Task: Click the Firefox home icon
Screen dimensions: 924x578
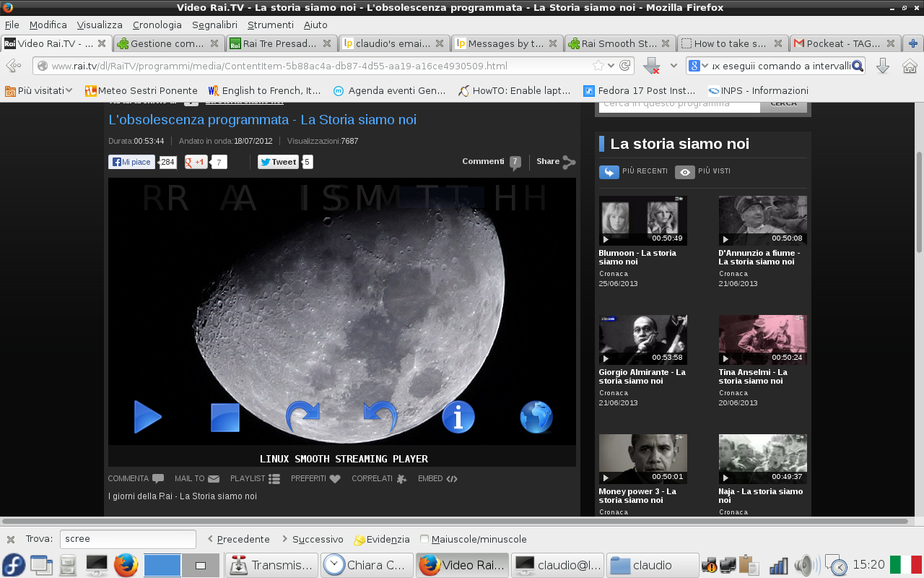Action: pyautogui.click(x=910, y=66)
